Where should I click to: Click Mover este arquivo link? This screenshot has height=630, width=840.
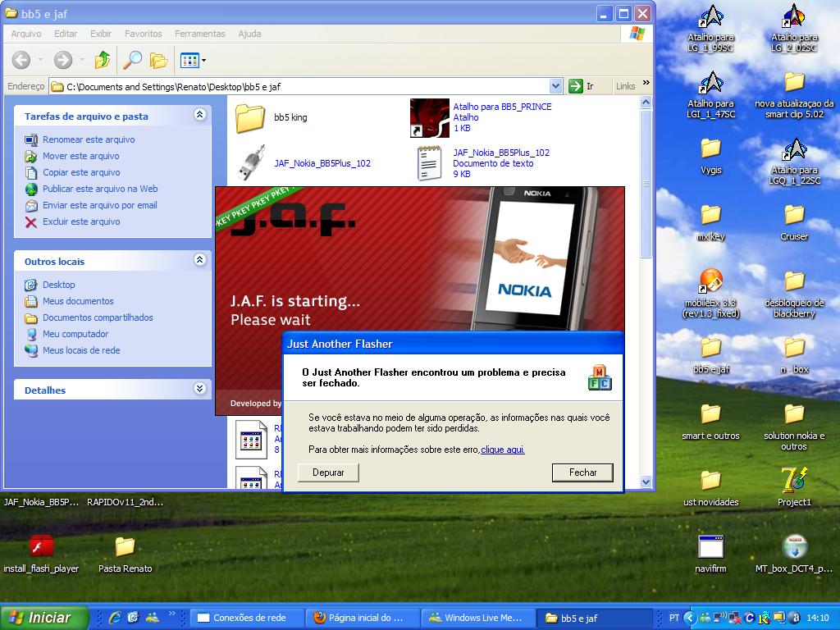click(81, 157)
